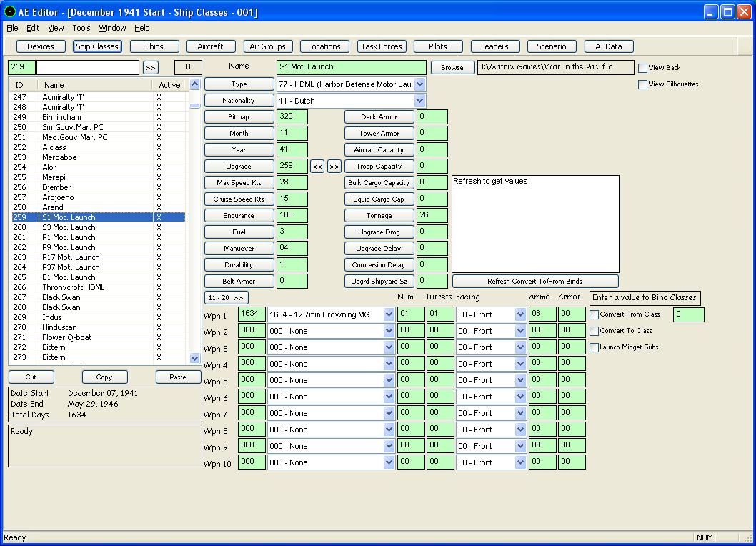Open the Wpn 2 weapon dropdown
The height and width of the screenshot is (546, 756).
point(389,331)
